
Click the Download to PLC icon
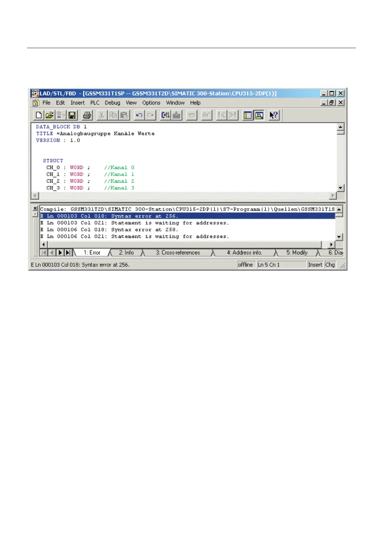pos(177,115)
